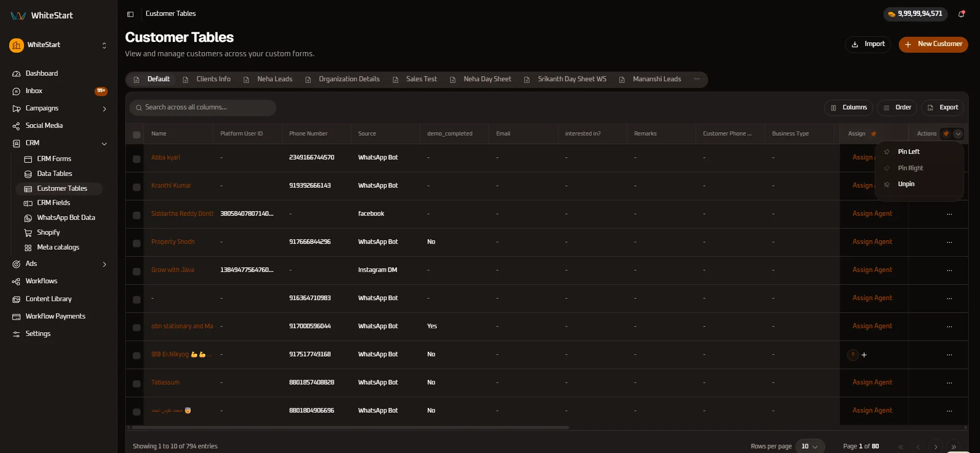Screen dimensions: 980x453
Task: Open the Rows per page dropdown
Action: click(x=810, y=446)
